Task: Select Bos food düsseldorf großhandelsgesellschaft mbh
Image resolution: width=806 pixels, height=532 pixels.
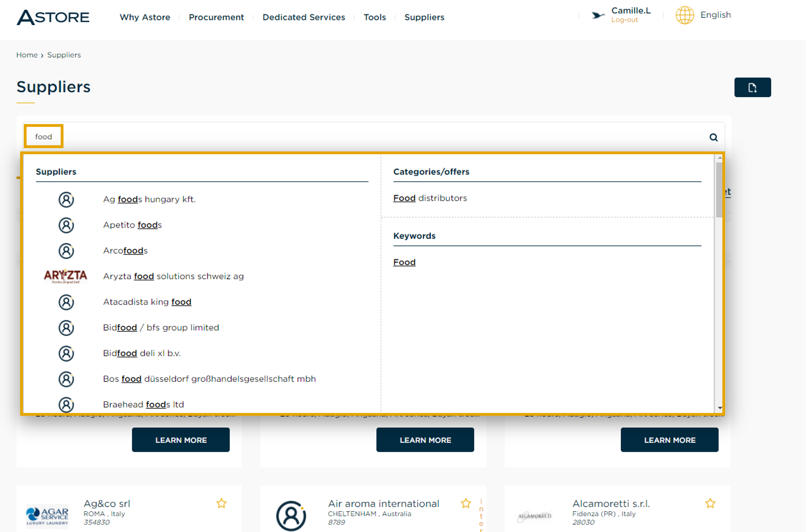Action: 209,379
